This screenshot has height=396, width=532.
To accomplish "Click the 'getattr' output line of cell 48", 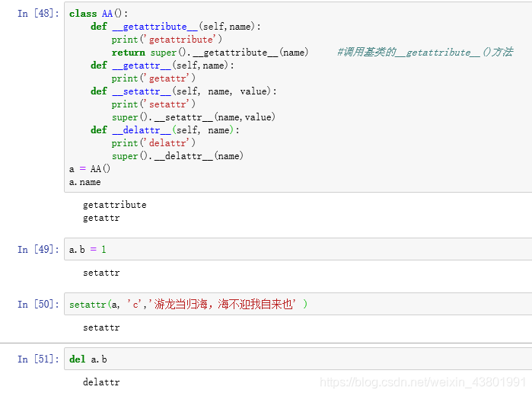I will pyautogui.click(x=101, y=218).
